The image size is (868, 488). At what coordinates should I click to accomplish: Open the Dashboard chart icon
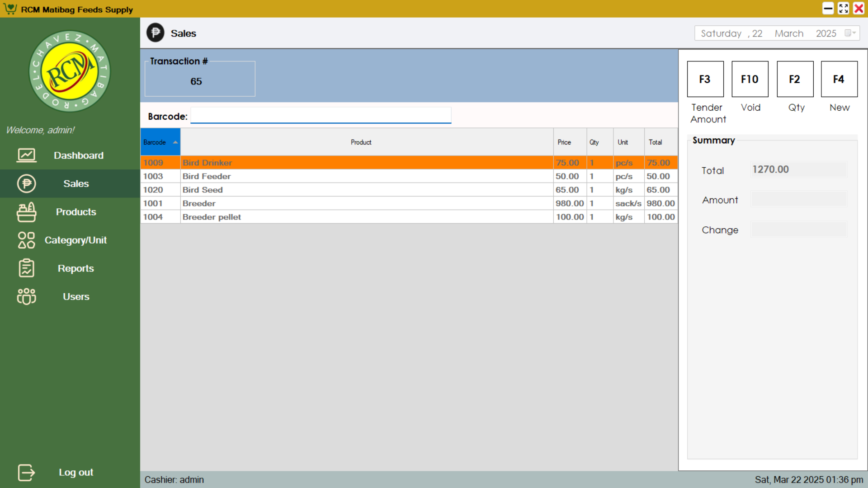coord(27,155)
